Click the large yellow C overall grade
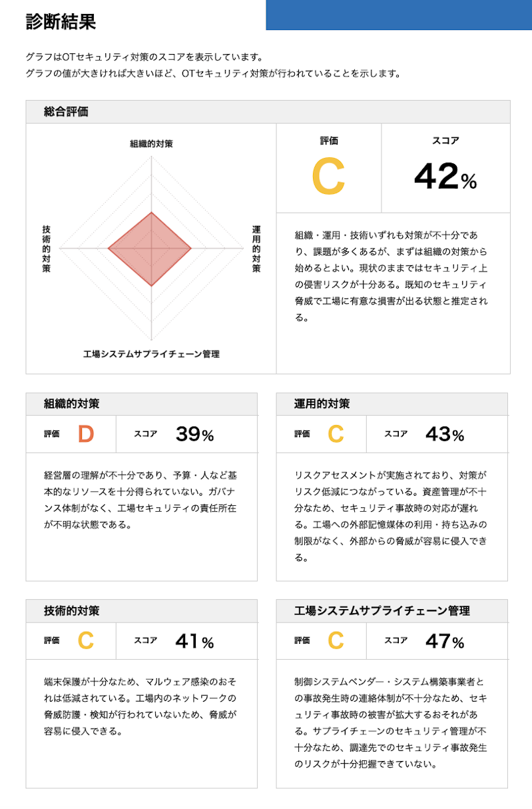Image resolution: width=532 pixels, height=809 pixels. tap(328, 177)
